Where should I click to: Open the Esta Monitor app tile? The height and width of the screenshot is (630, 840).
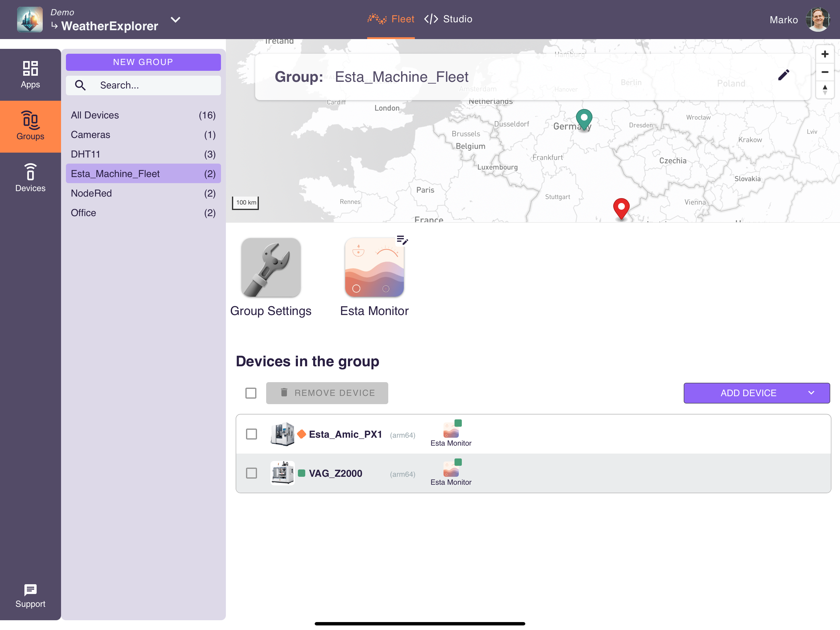pos(374,267)
